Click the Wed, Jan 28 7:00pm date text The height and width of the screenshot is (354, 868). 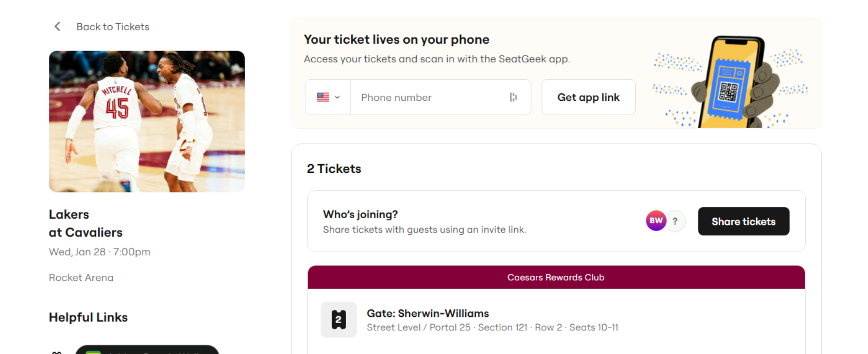click(x=99, y=252)
